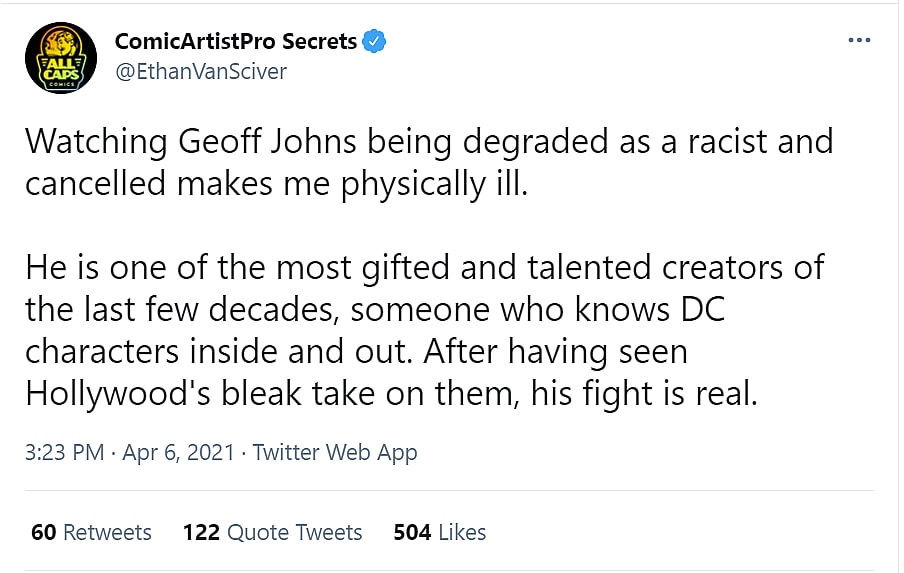Click the number 504 in the likes count
904x573 pixels.
click(412, 532)
